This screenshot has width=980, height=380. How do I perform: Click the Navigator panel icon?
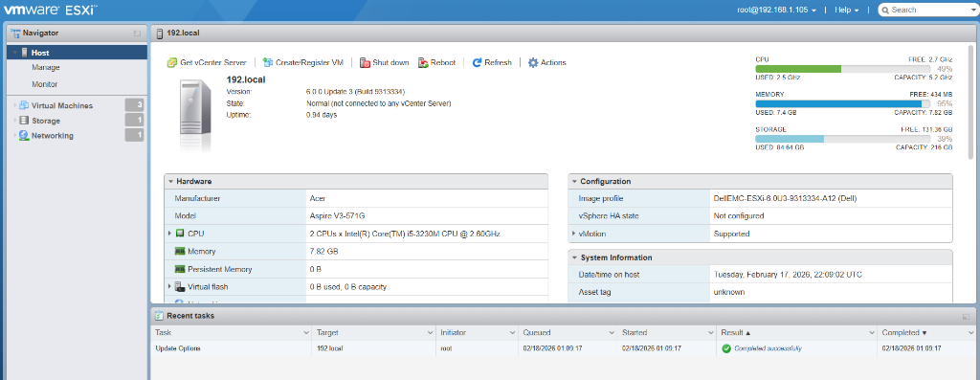(15, 33)
